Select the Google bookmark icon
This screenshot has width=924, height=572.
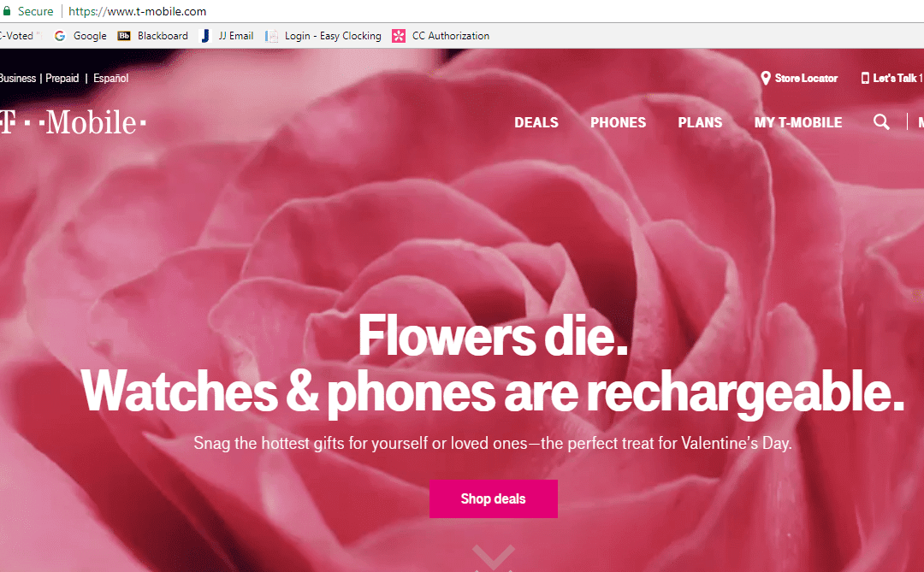point(59,36)
